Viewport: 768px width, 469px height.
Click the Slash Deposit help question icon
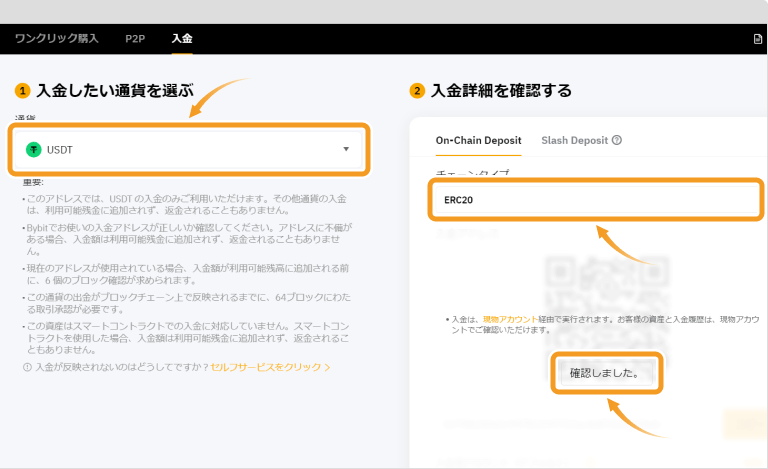(617, 140)
